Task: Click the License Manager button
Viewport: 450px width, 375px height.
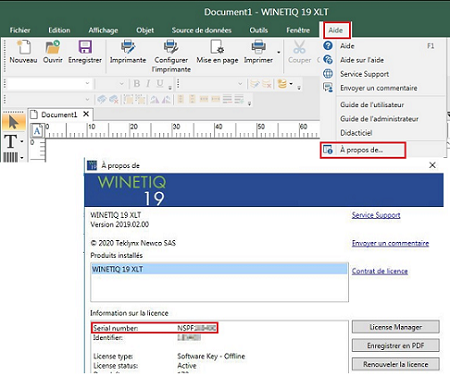Action: coord(396,327)
